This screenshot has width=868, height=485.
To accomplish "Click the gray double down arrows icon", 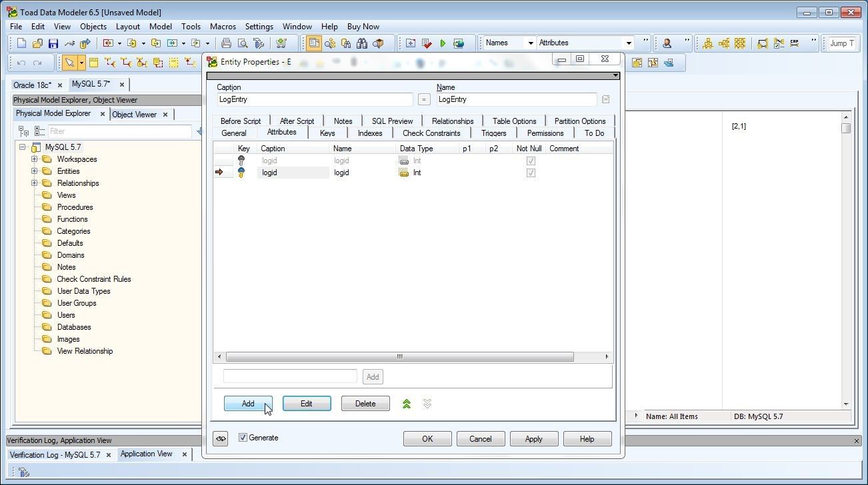I will point(427,404).
